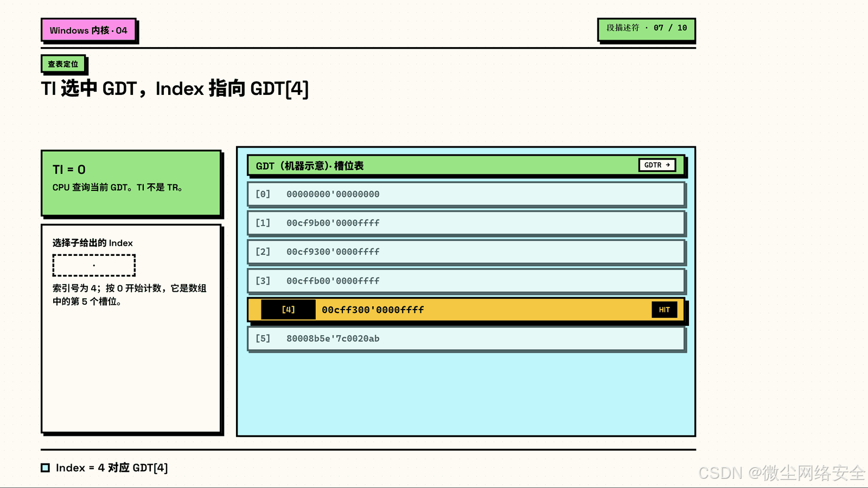868x488 pixels.
Task: Click the dashed Index placeholder box
Action: click(x=94, y=265)
